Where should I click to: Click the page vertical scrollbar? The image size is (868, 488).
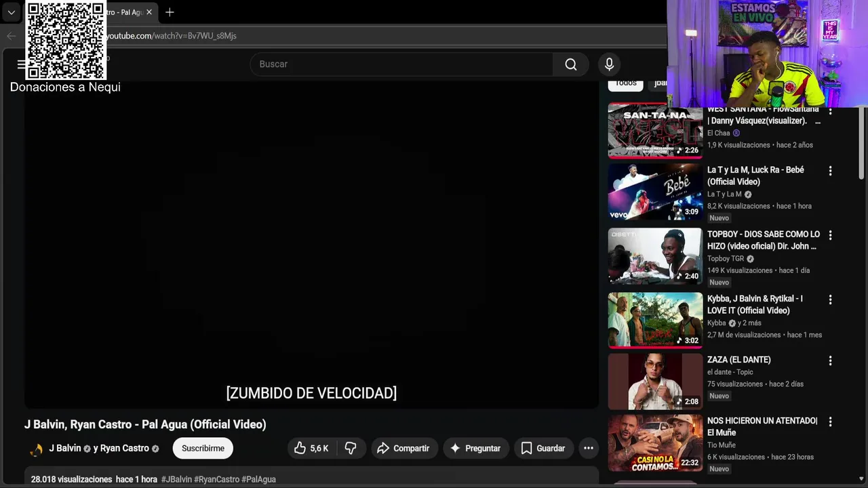(862, 142)
